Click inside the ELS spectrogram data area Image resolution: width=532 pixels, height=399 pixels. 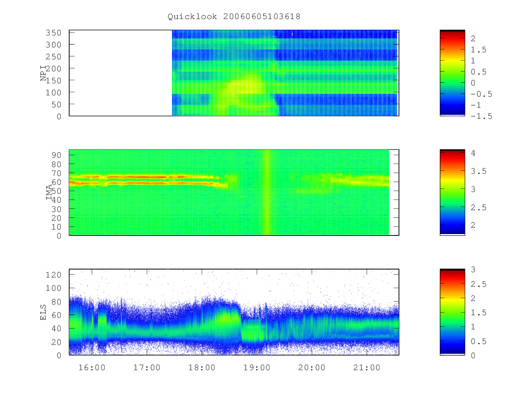point(234,312)
